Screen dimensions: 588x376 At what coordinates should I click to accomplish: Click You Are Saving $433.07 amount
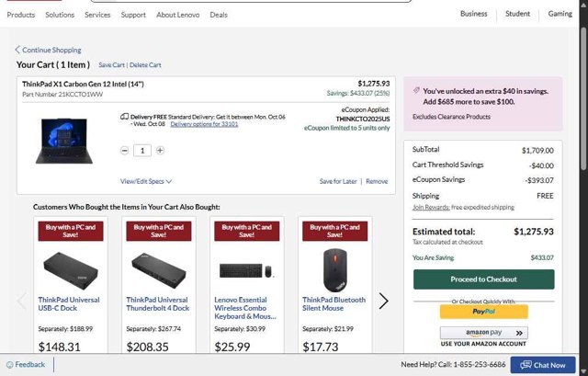click(542, 257)
